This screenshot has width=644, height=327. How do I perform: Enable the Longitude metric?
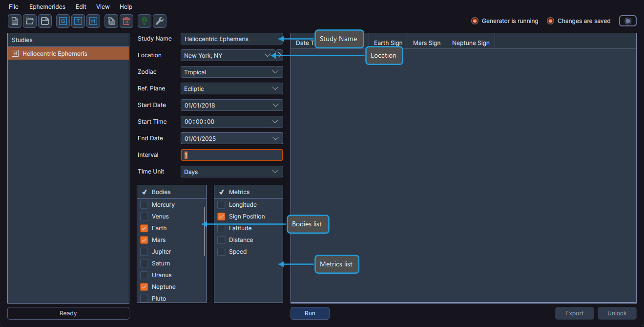pos(221,204)
